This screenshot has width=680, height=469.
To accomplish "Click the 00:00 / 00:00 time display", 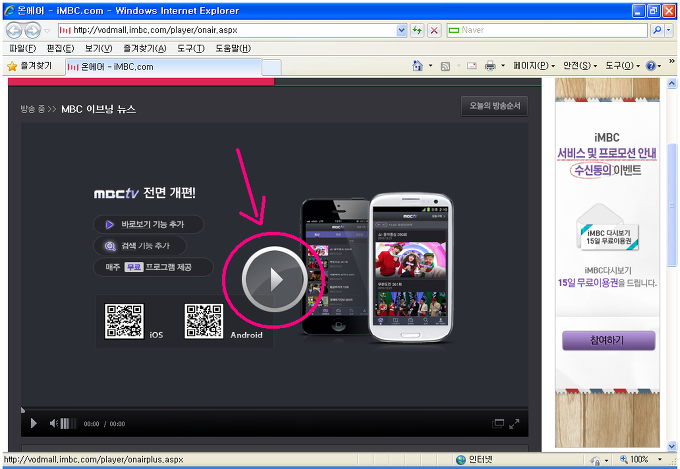I will tap(104, 424).
